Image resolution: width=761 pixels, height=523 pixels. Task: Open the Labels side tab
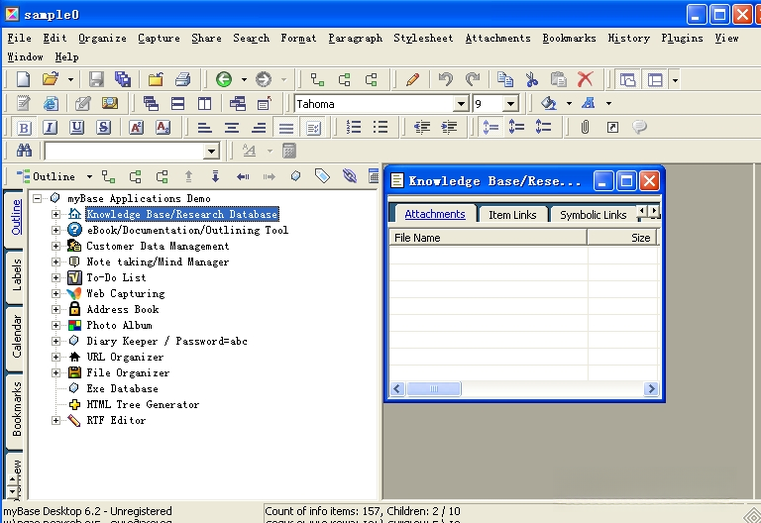16,275
